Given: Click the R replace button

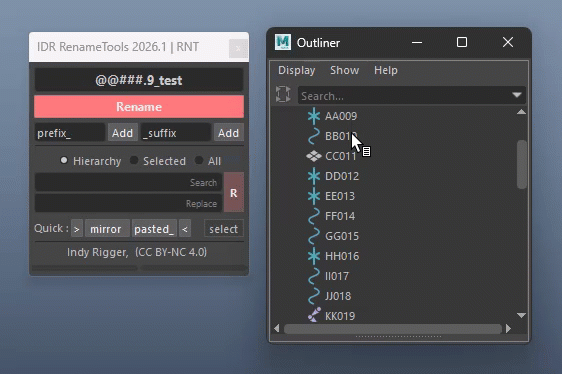Looking at the screenshot, I should [234, 192].
